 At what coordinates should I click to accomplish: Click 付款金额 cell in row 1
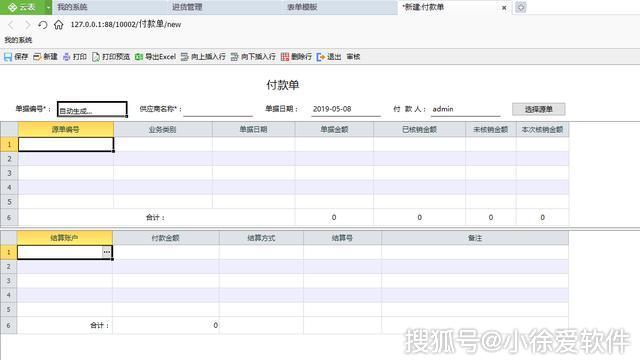[x=166, y=252]
